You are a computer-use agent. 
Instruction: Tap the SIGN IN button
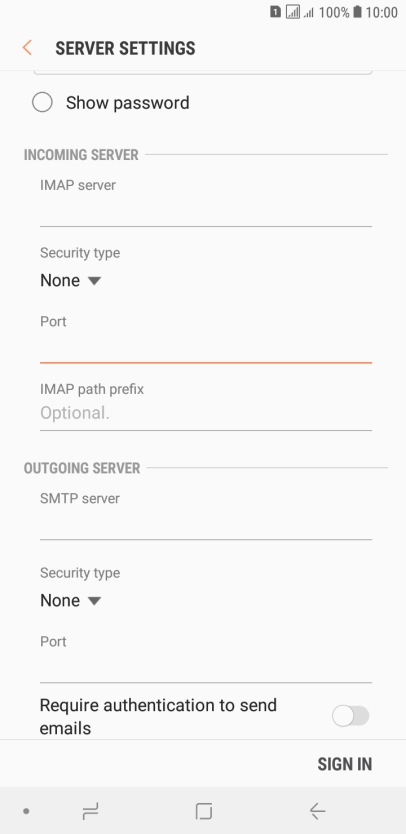pyautogui.click(x=344, y=764)
